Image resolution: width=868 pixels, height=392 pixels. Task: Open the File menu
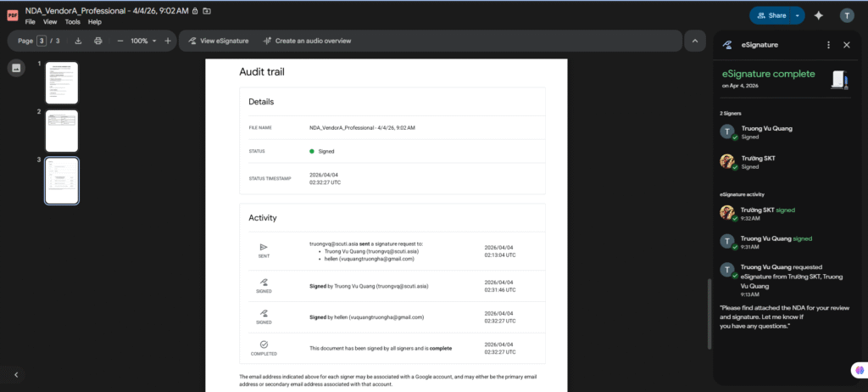coord(31,21)
